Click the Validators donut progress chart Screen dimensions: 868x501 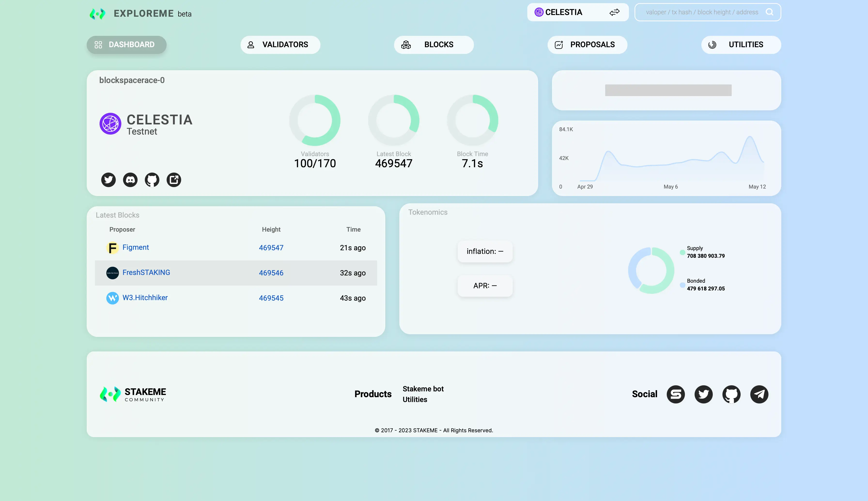point(315,120)
